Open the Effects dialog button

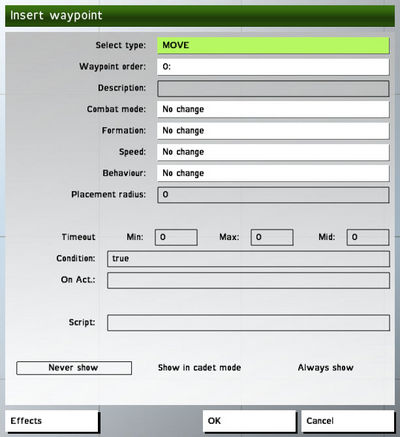point(52,421)
